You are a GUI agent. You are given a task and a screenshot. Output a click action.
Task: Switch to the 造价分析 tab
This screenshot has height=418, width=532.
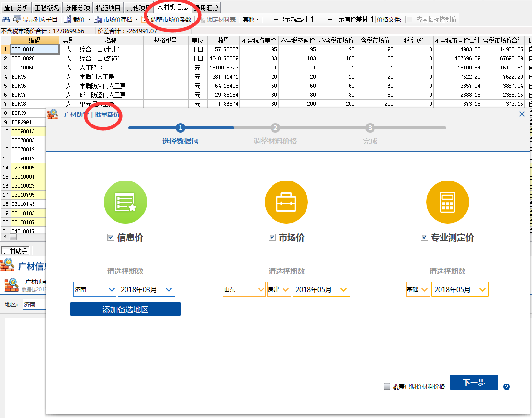coord(16,8)
